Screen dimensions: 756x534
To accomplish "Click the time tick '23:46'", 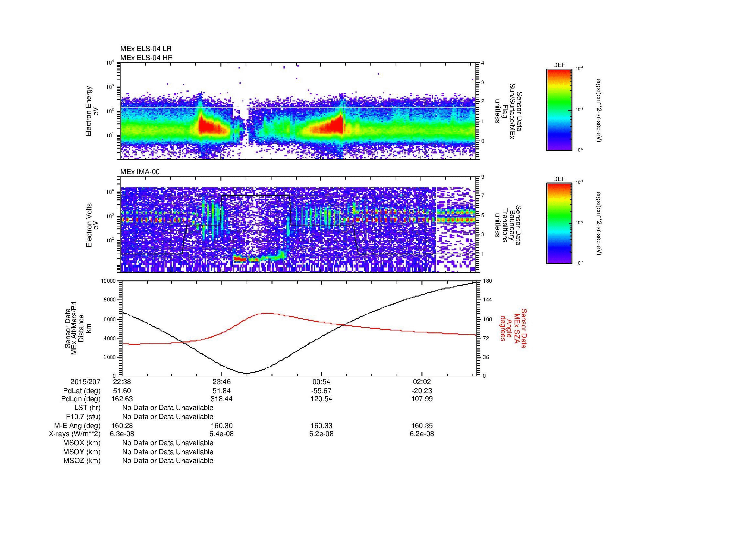I will pyautogui.click(x=222, y=382).
